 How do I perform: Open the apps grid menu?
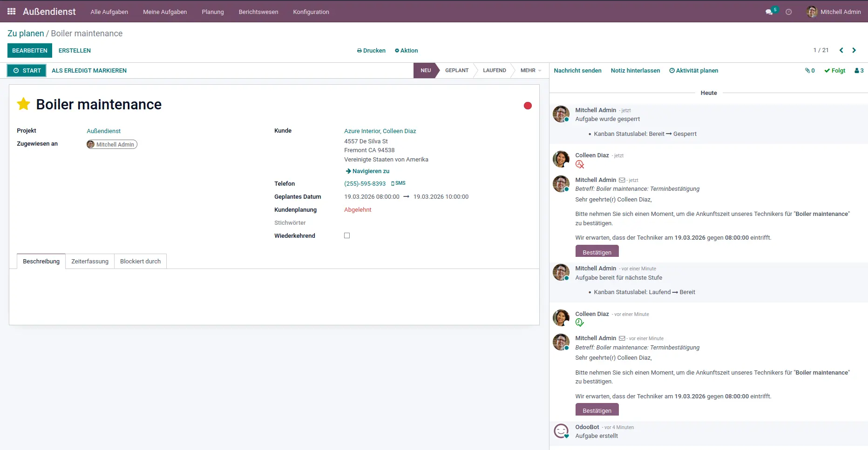[x=12, y=12]
